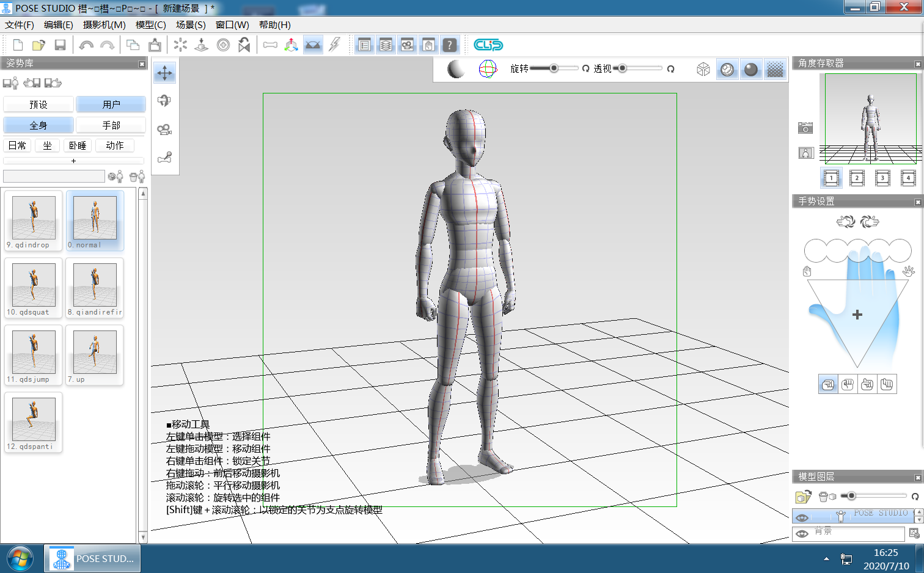
Task: Hide the 背景 background layer
Action: pos(802,534)
